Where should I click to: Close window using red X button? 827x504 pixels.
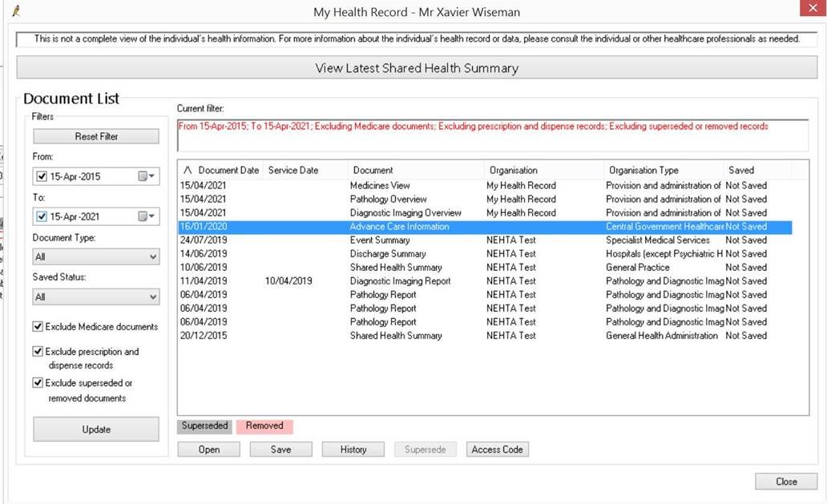813,9
